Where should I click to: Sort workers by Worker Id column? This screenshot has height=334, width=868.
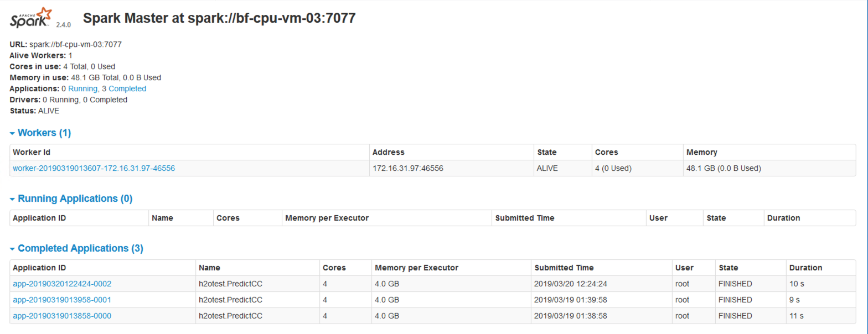click(32, 152)
